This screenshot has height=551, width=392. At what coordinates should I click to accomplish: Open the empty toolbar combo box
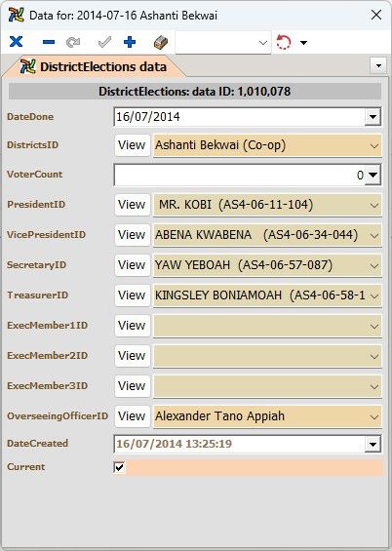coord(223,43)
